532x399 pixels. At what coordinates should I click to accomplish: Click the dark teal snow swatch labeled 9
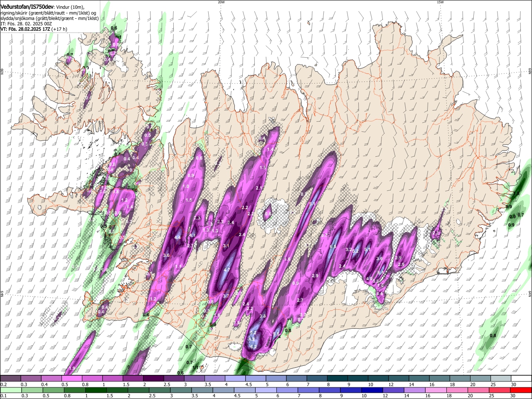(x=358, y=379)
